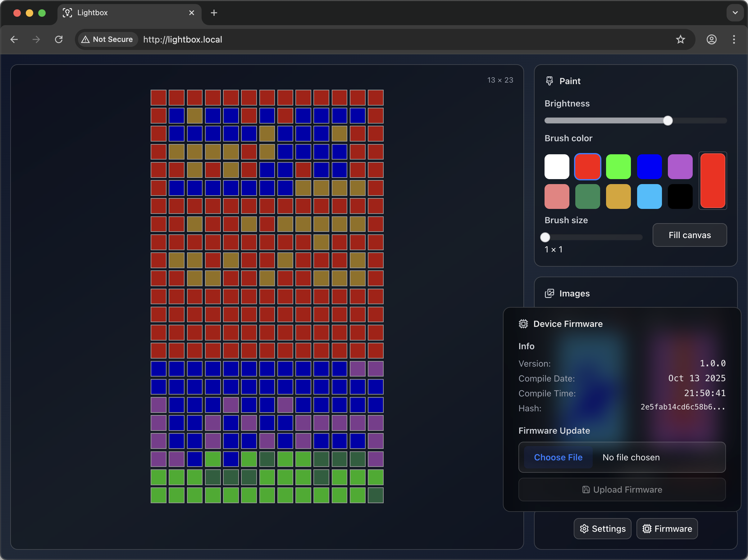This screenshot has height=560, width=748.
Task: Click the bookmark star icon
Action: click(680, 39)
